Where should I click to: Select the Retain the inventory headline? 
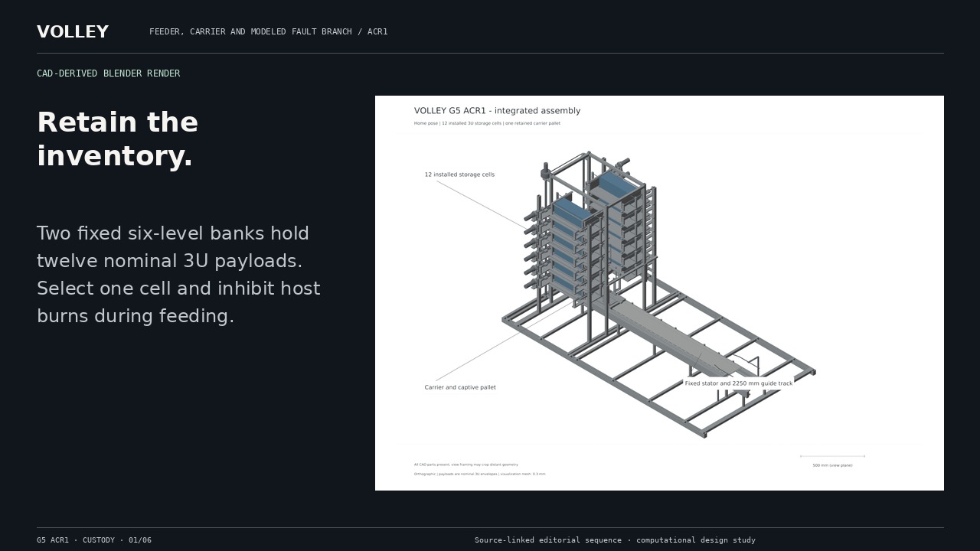[x=117, y=139]
